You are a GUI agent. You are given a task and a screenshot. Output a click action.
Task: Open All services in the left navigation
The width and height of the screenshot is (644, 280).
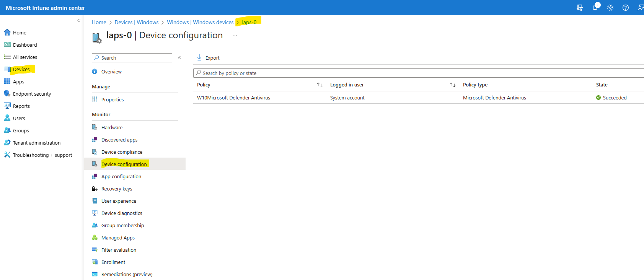25,57
